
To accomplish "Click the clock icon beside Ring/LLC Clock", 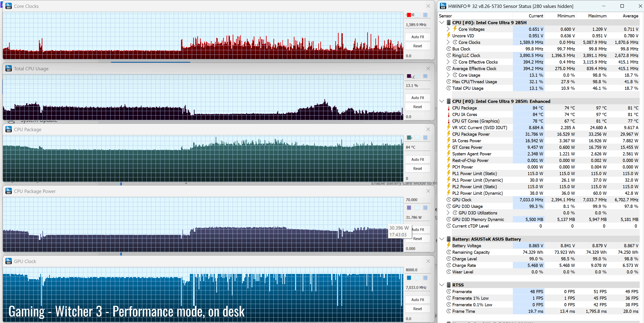I will click(449, 55).
